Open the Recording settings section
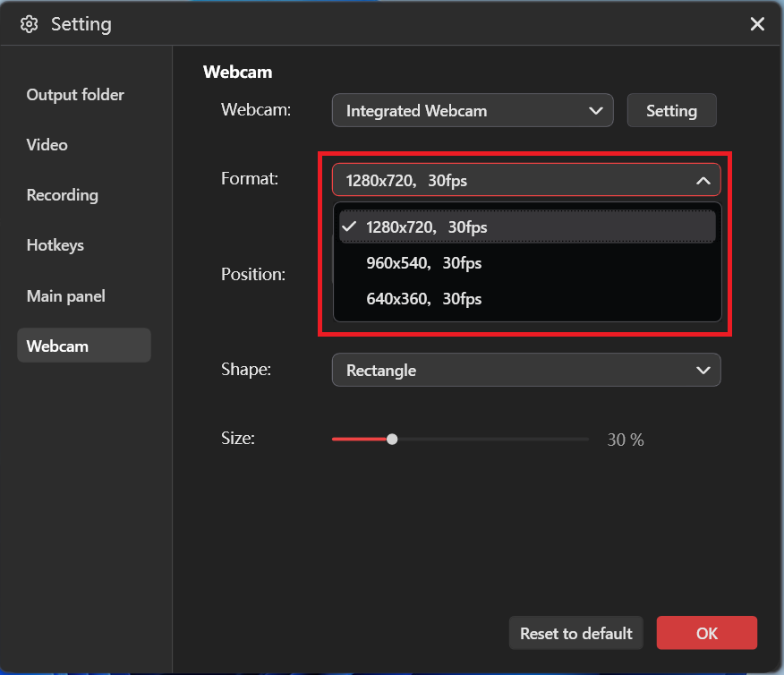This screenshot has height=675, width=784. (x=62, y=194)
